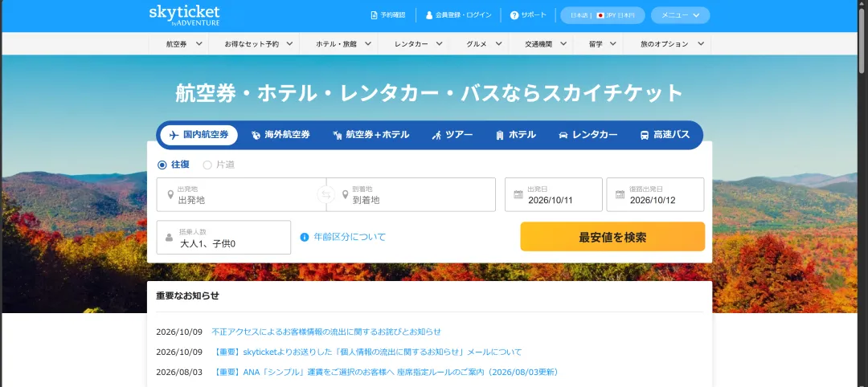
Task: Click the 出発地 departure input field
Action: [x=241, y=194]
